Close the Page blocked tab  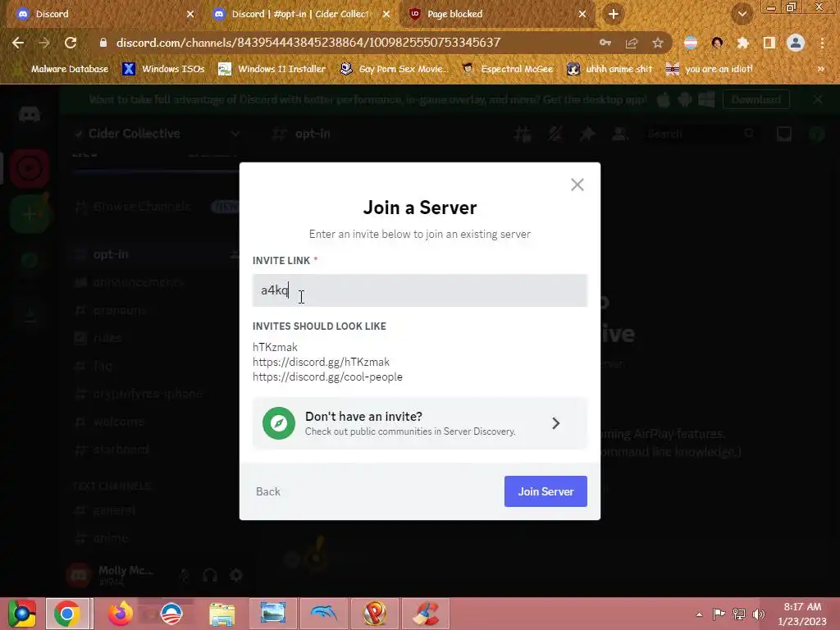(x=582, y=14)
